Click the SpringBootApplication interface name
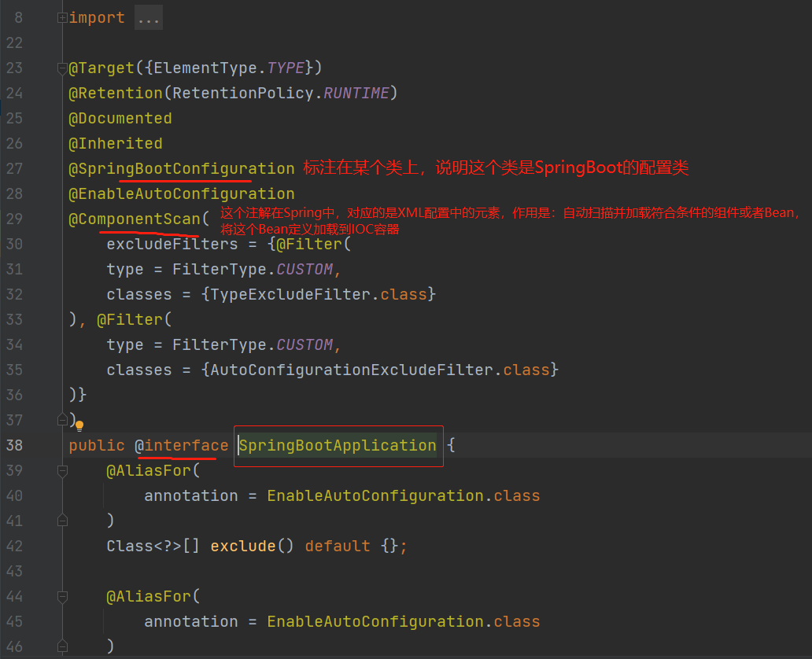Image resolution: width=812 pixels, height=659 pixels. (338, 446)
